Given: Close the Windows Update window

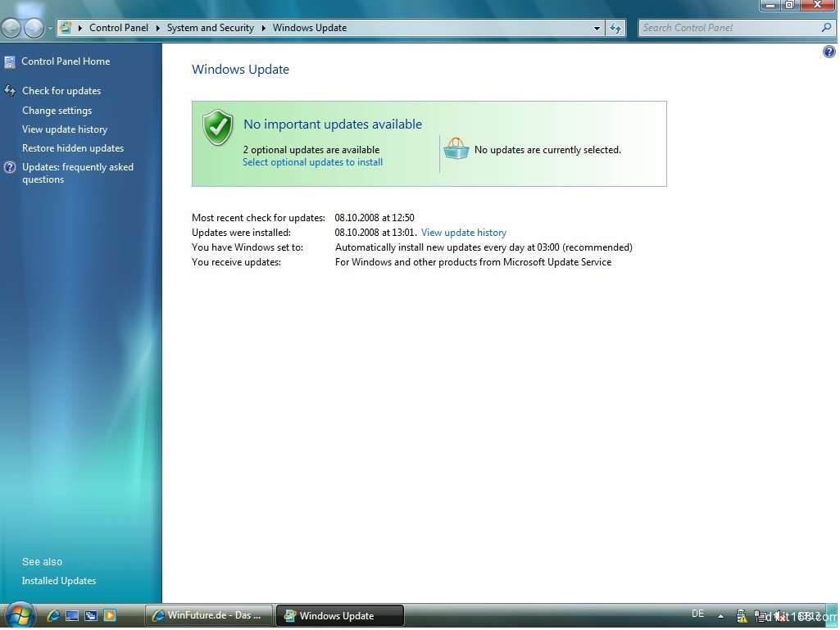Looking at the screenshot, I should pyautogui.click(x=818, y=5).
